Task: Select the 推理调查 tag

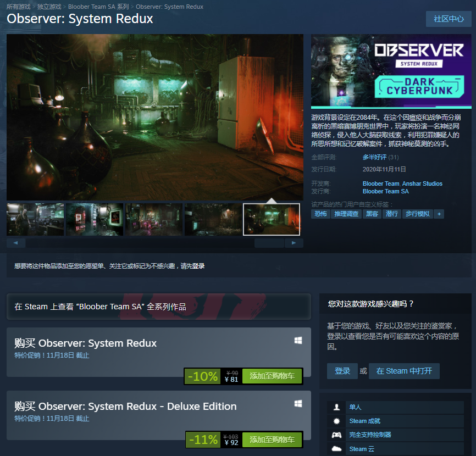Action: (x=346, y=214)
